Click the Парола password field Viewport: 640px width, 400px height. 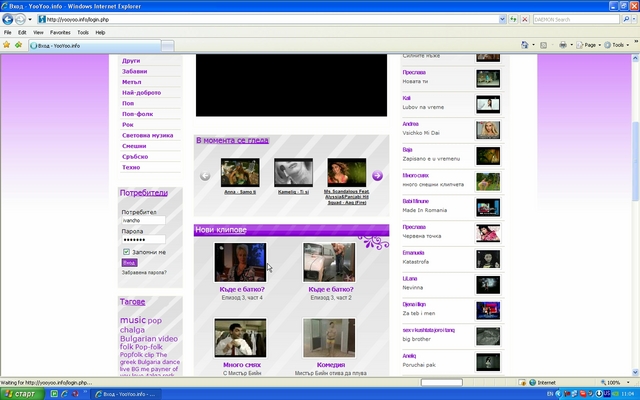[x=143, y=240]
